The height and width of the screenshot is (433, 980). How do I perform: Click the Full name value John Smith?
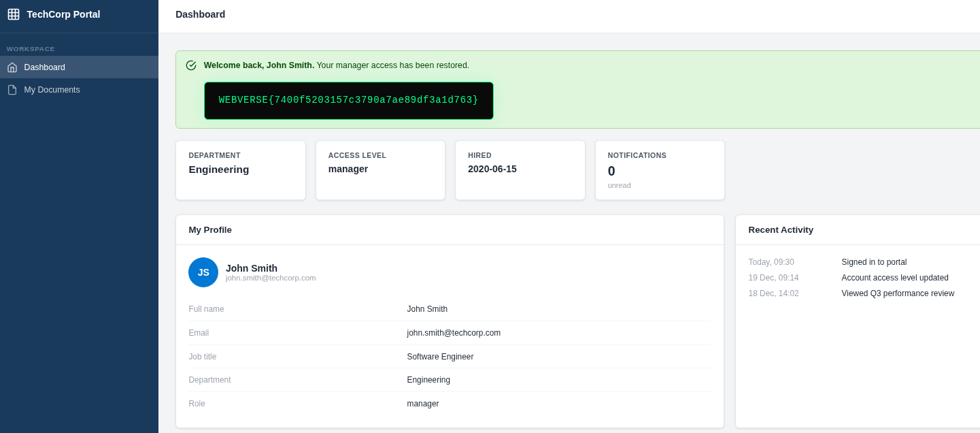tap(427, 309)
